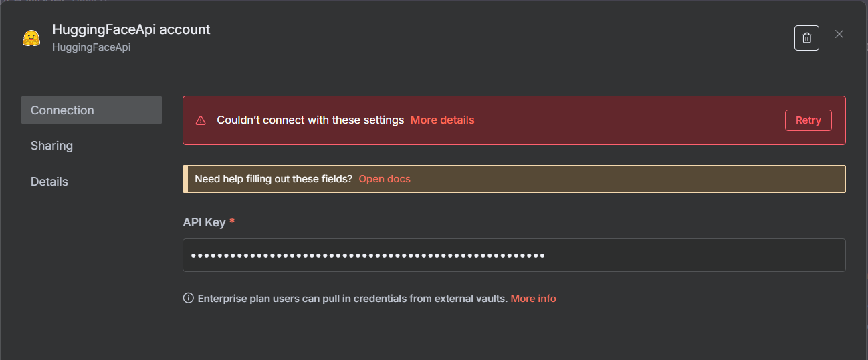This screenshot has width=868, height=360.
Task: Focus the API Key input field
Action: pyautogui.click(x=514, y=255)
